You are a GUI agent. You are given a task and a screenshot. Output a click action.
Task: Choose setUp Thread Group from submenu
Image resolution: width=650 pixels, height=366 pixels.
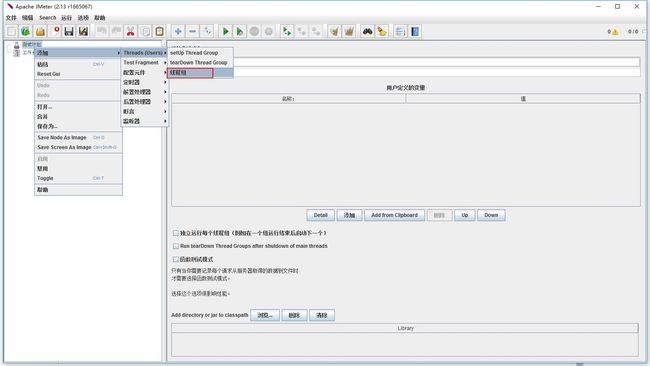201,53
